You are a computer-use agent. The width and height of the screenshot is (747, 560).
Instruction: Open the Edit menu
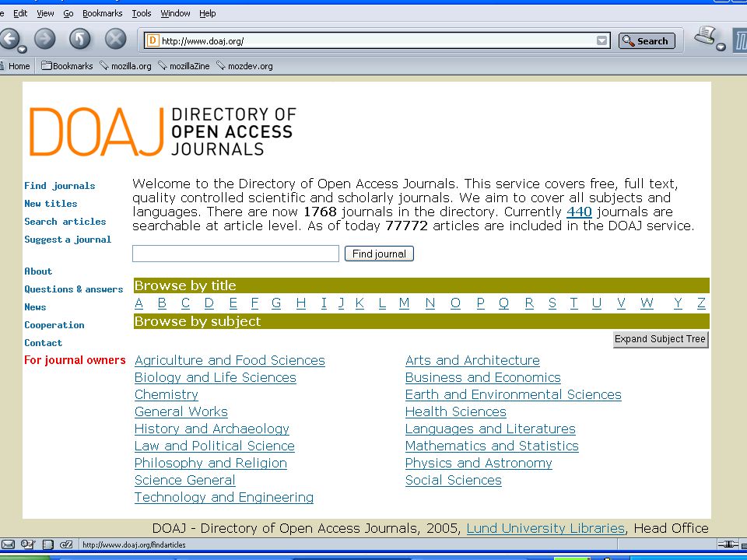20,13
